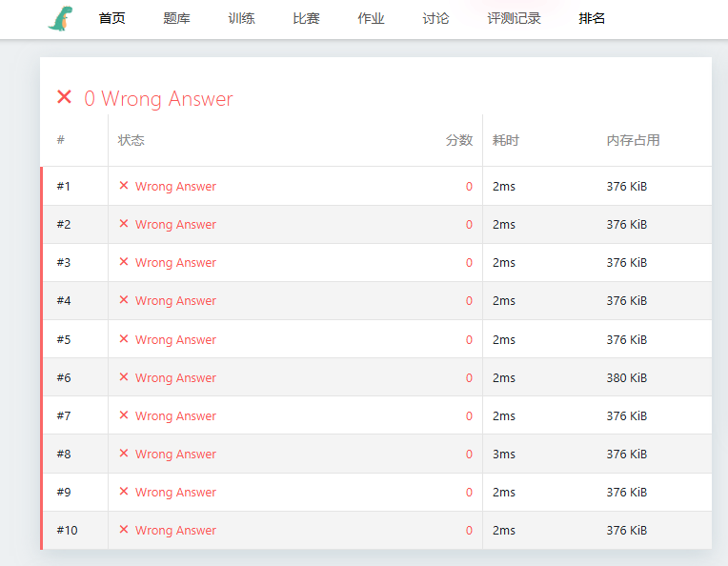Click the red X icon in row #3
Image resolution: width=728 pixels, height=566 pixels.
pos(124,262)
